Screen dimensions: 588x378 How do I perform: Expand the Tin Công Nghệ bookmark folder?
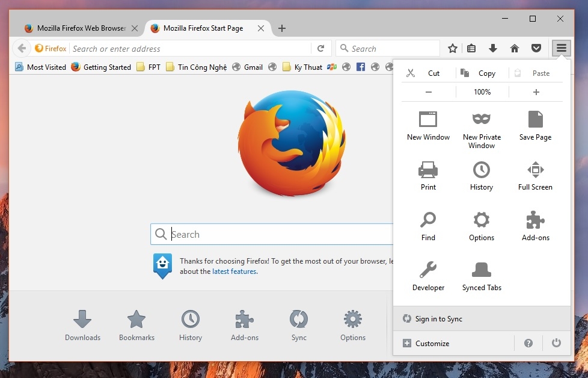click(197, 67)
